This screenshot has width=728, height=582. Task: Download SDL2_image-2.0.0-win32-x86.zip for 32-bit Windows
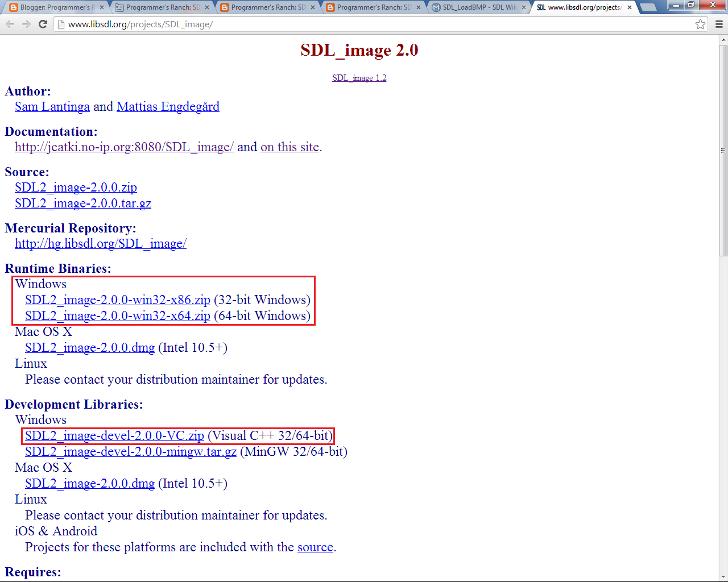click(117, 300)
